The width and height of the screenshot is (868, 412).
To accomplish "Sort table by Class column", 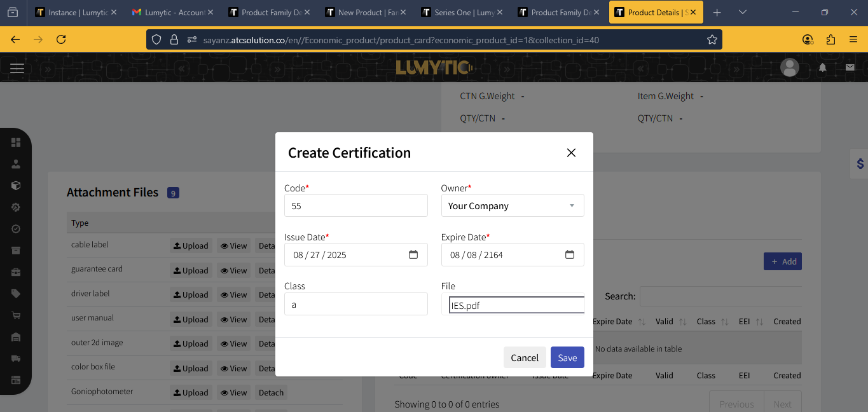I will tap(726, 322).
